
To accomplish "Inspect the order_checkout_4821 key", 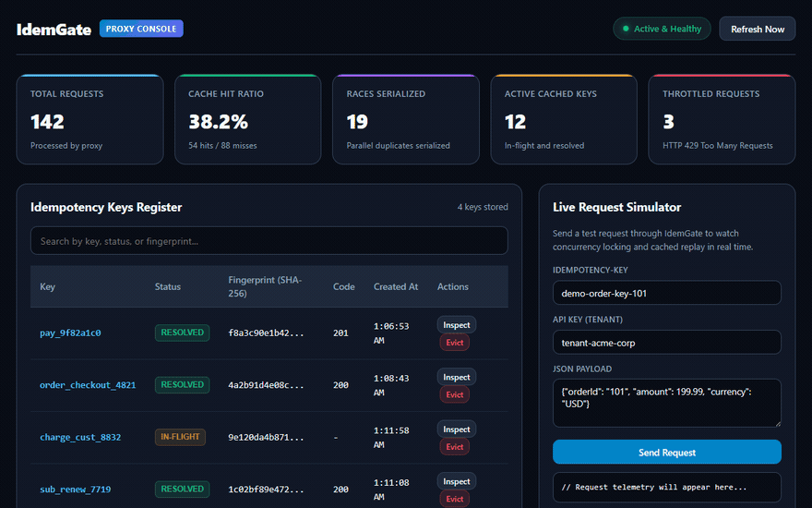I will pos(456,378).
